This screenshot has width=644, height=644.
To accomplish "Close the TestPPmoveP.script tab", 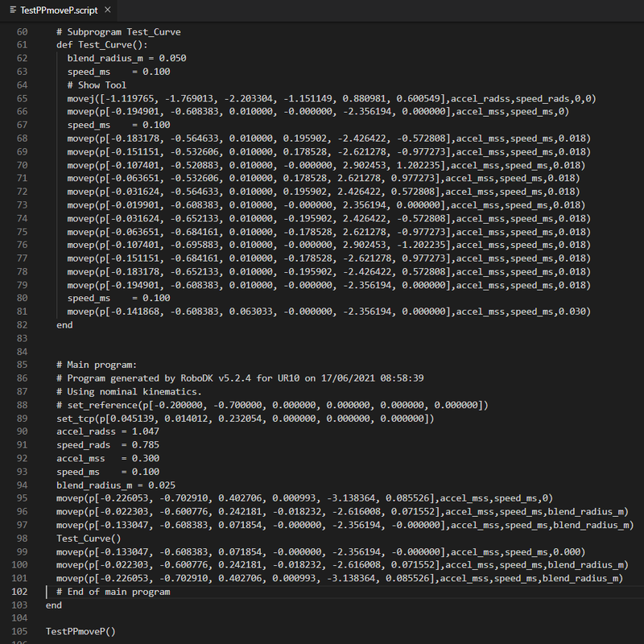I will 108,10.
